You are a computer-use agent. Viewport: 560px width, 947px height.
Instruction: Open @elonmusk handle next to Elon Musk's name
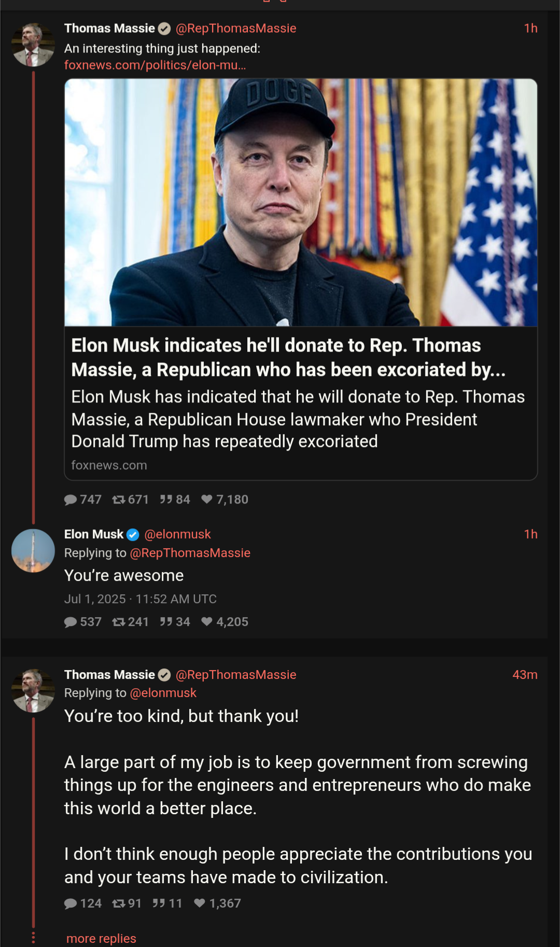click(177, 534)
